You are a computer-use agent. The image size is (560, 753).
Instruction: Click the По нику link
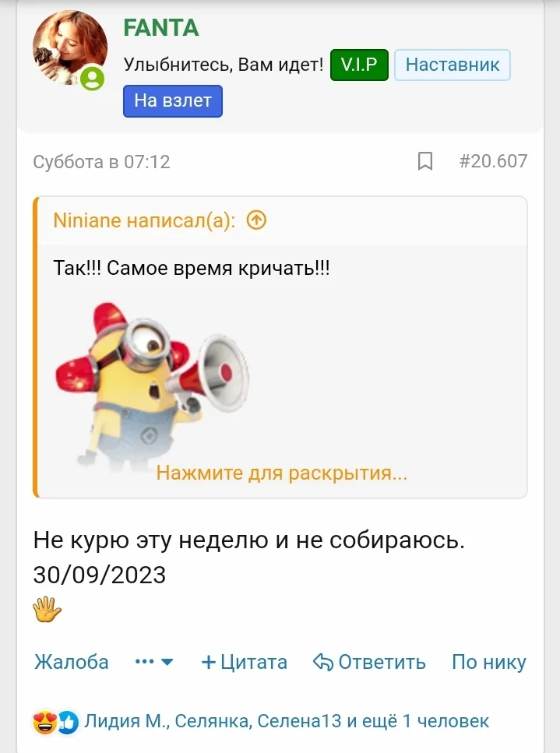(489, 662)
